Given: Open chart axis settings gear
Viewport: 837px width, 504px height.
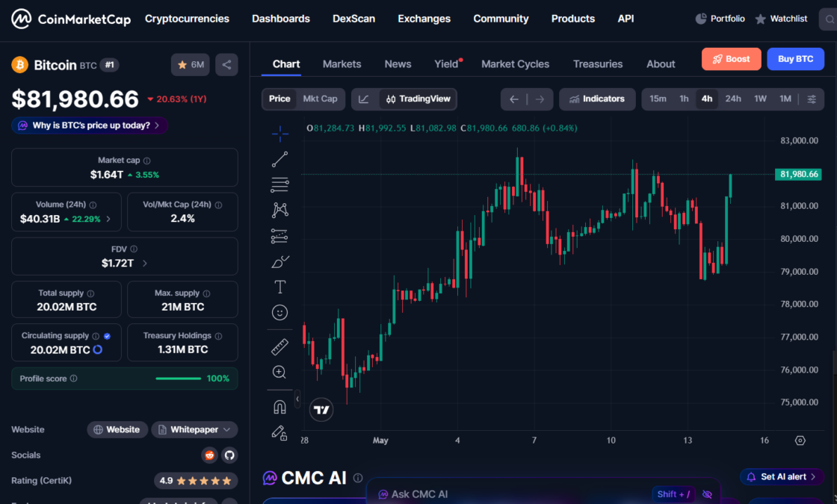Looking at the screenshot, I should pos(800,441).
